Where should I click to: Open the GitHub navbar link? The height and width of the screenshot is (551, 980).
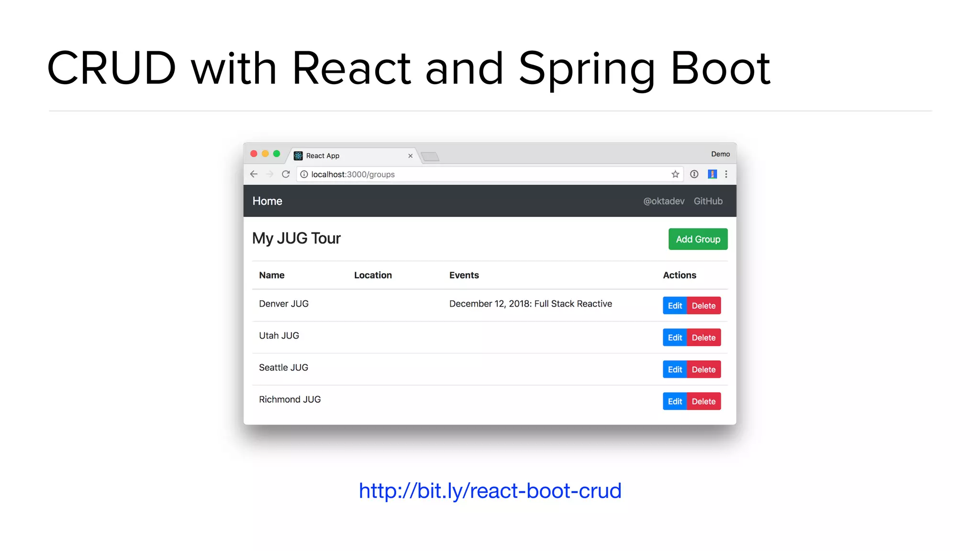708,201
